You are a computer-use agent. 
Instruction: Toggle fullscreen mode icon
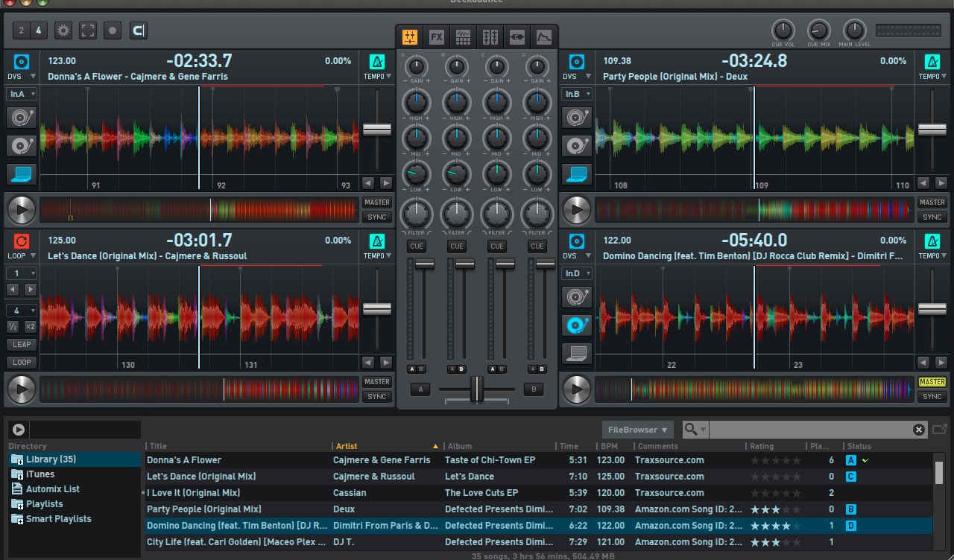pos(88,31)
